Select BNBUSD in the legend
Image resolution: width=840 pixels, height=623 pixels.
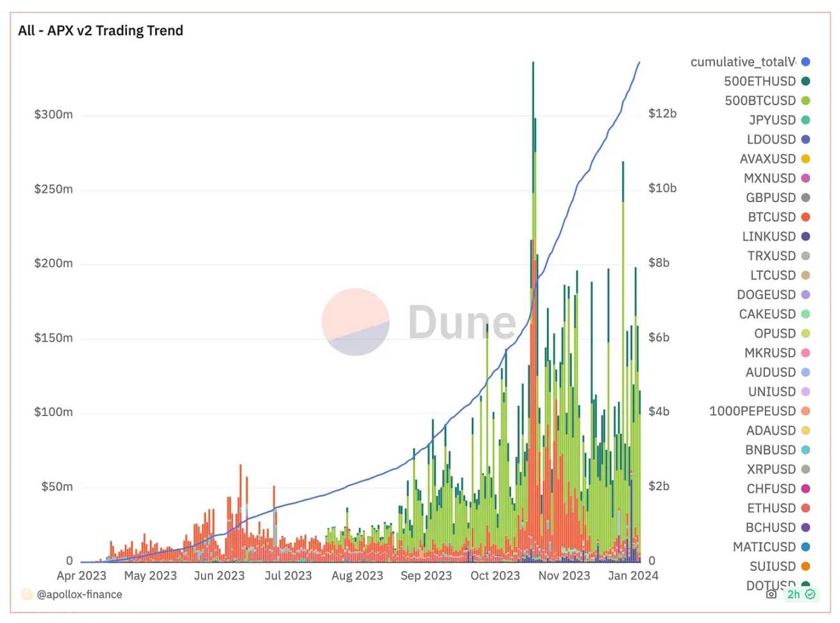point(778,450)
